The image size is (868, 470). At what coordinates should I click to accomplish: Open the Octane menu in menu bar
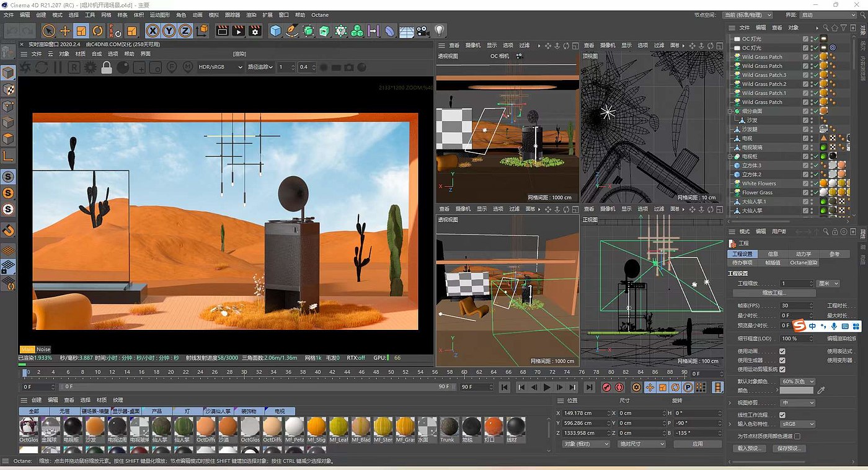pyautogui.click(x=320, y=14)
